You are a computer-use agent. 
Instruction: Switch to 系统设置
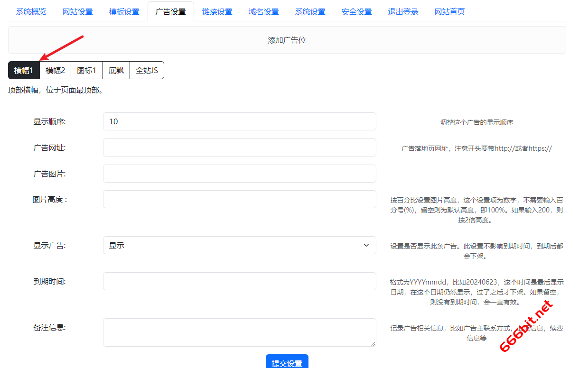click(x=310, y=11)
